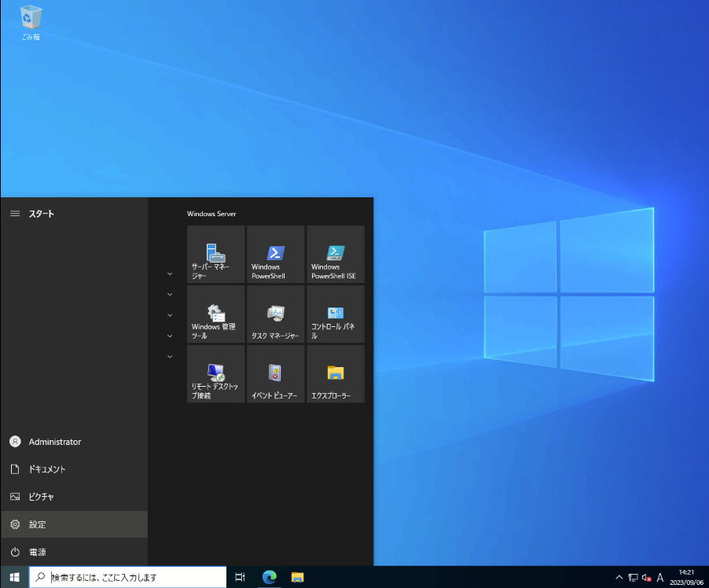Open the エクスプローラー tile
The height and width of the screenshot is (588, 709).
click(x=335, y=373)
